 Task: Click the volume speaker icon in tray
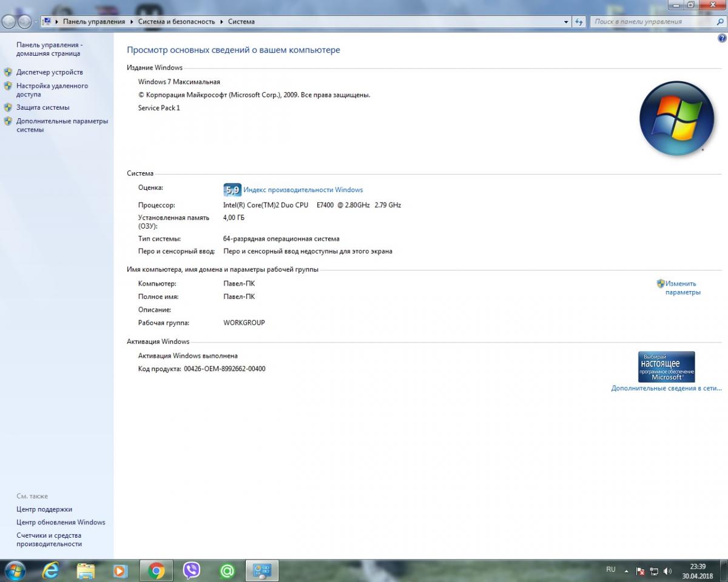tap(668, 571)
